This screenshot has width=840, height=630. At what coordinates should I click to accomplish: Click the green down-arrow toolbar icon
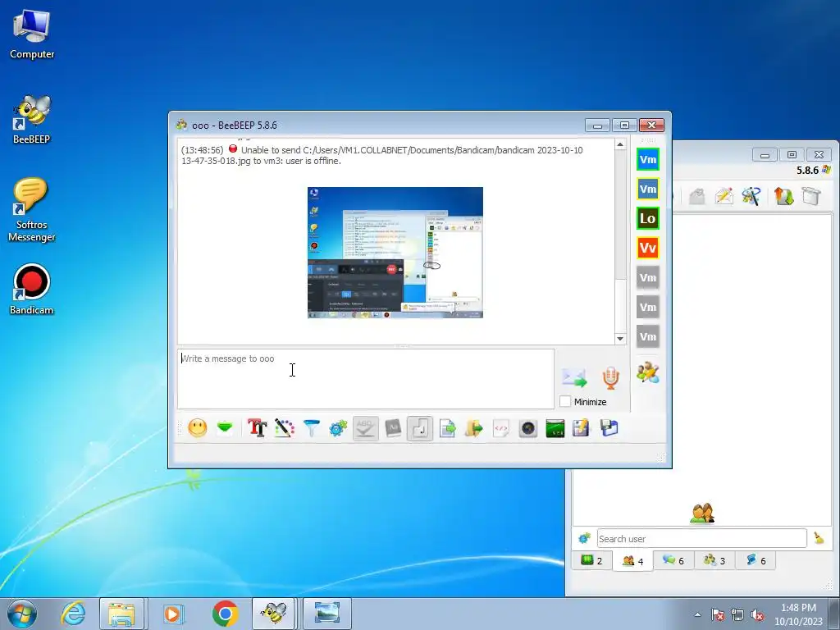click(x=225, y=428)
